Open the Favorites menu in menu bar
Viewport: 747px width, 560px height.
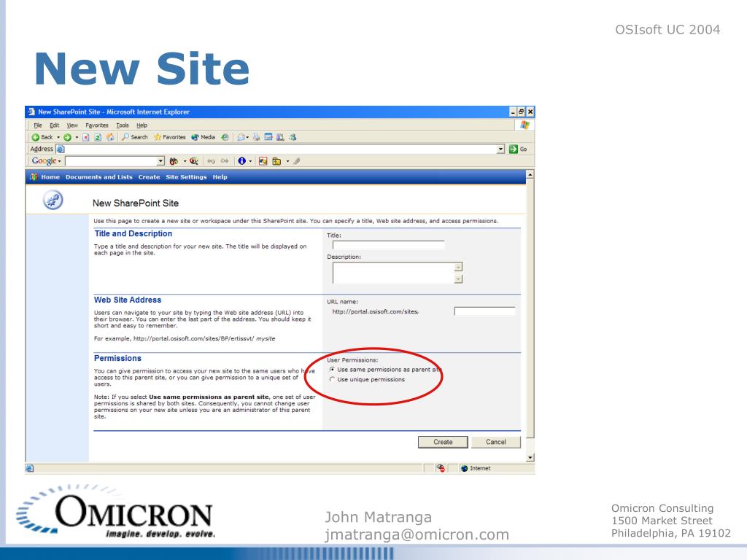pos(97,125)
